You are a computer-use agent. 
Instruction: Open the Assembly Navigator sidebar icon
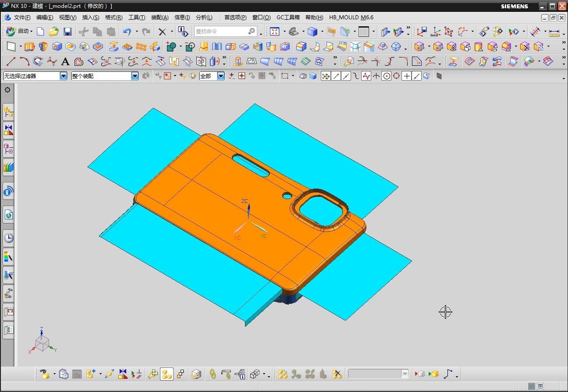[8, 112]
